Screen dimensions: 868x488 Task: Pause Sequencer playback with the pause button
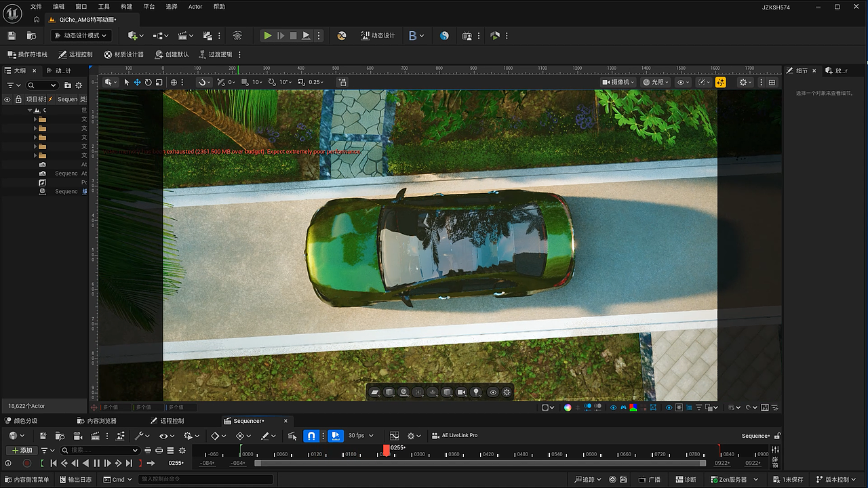click(96, 463)
